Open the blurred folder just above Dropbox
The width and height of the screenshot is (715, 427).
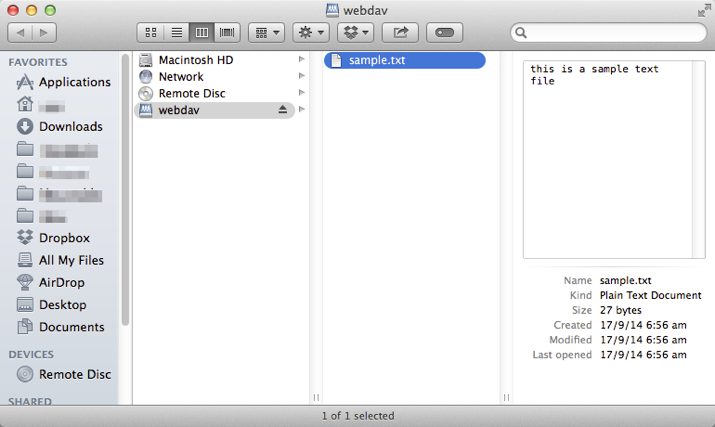[42, 216]
